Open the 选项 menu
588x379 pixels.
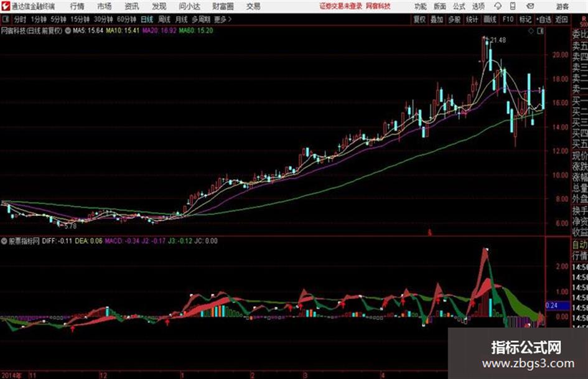pyautogui.click(x=478, y=6)
